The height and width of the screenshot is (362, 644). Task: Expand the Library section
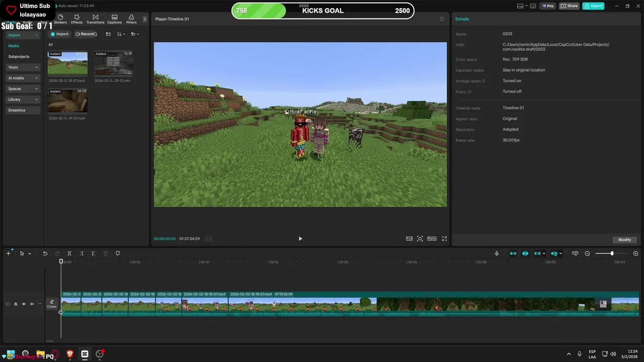pyautogui.click(x=23, y=100)
